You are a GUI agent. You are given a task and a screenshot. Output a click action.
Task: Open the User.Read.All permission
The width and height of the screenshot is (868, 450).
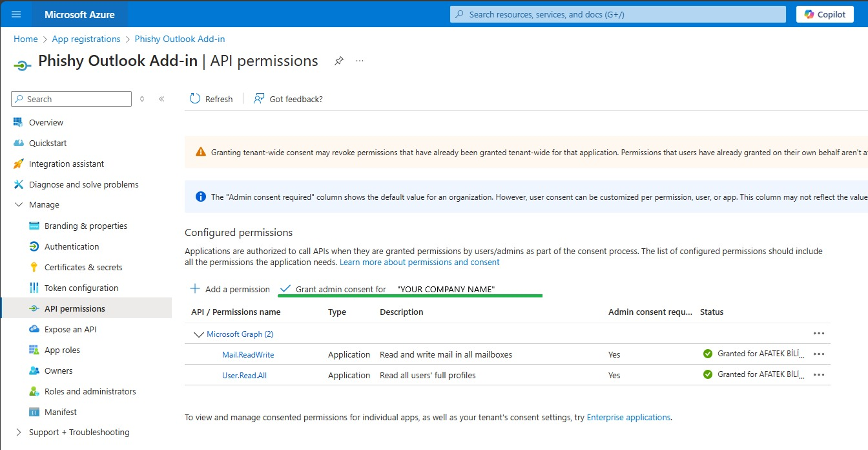coord(244,376)
